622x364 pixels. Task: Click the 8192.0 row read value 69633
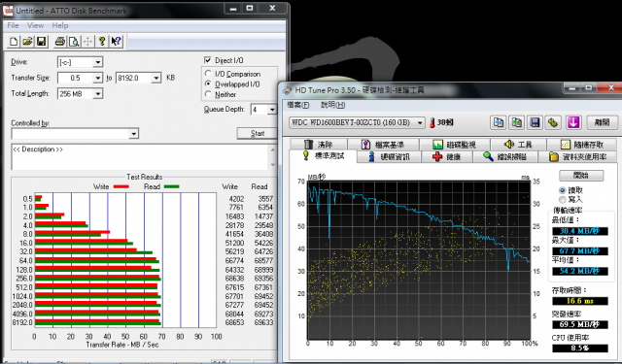tap(263, 322)
